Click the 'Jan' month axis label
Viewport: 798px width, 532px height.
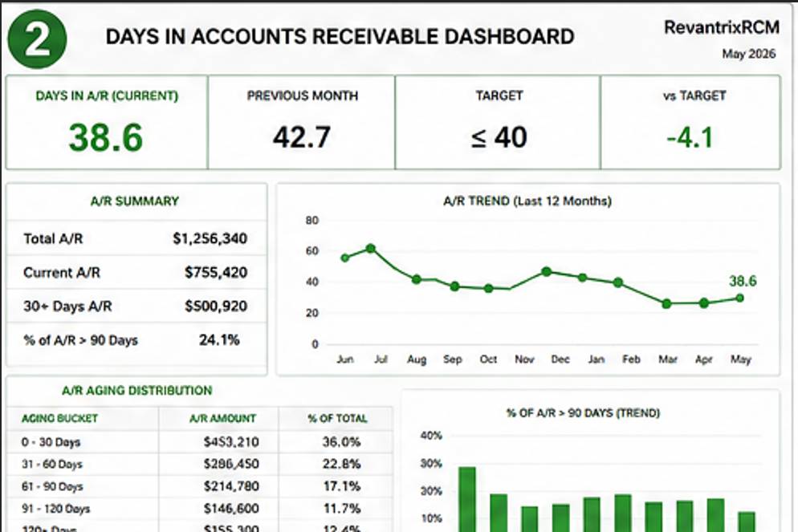[x=596, y=359]
